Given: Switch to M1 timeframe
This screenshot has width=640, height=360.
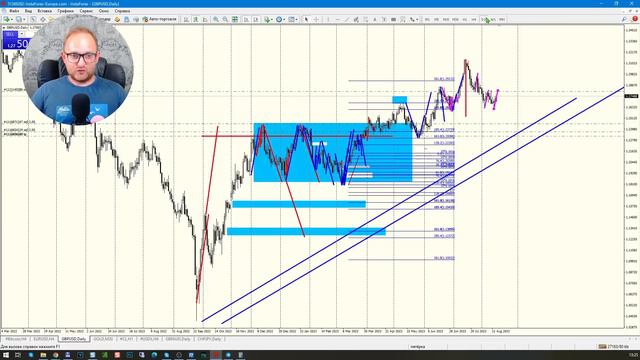Looking at the screenshot, I should point(427,19).
